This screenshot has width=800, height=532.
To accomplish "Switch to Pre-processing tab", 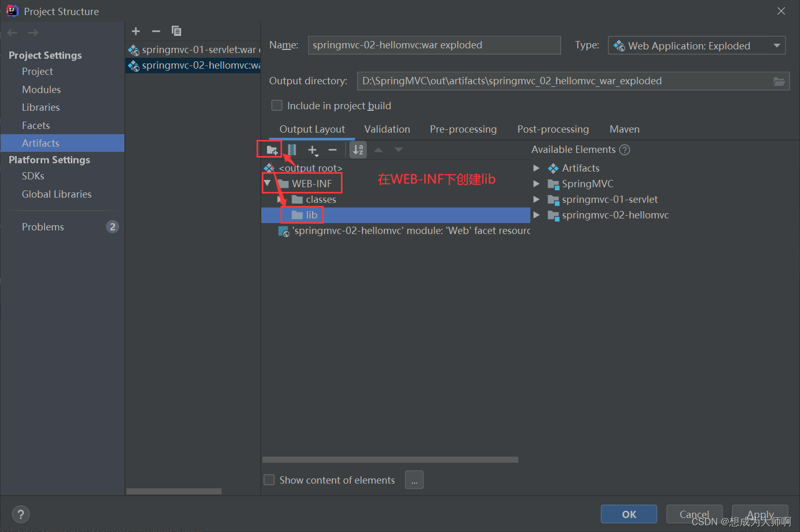I will (x=463, y=129).
